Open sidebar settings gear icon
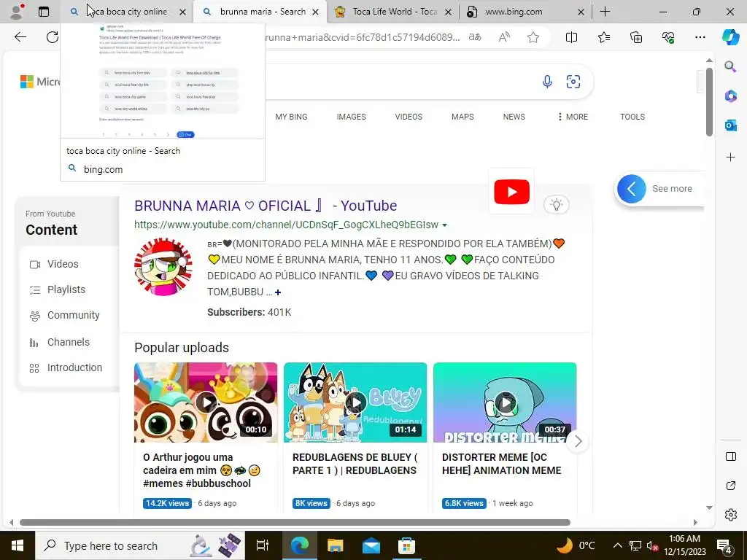Viewport: 747px width, 560px height. [730, 515]
